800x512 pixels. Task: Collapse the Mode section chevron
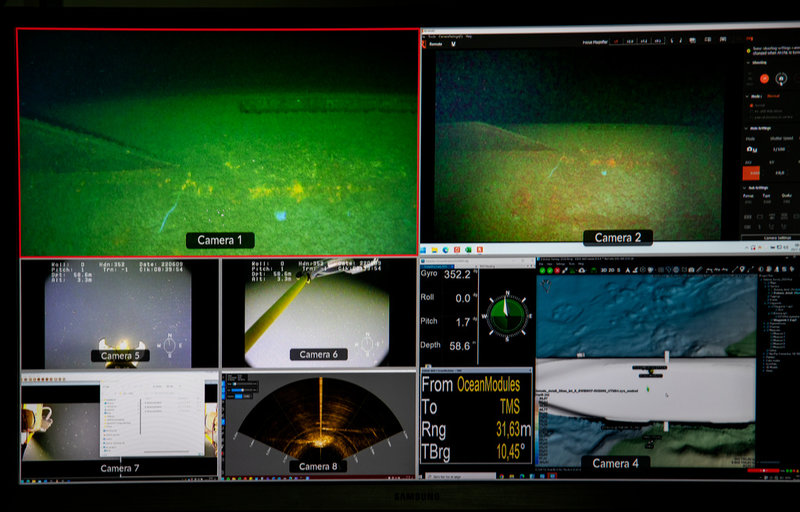click(749, 96)
